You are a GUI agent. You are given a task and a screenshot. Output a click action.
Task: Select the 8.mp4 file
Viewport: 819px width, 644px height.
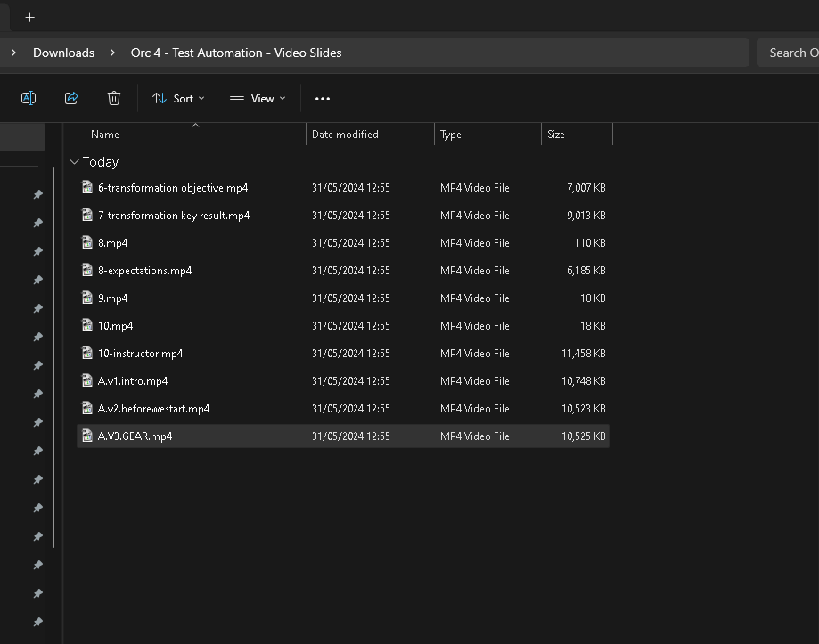[343, 243]
